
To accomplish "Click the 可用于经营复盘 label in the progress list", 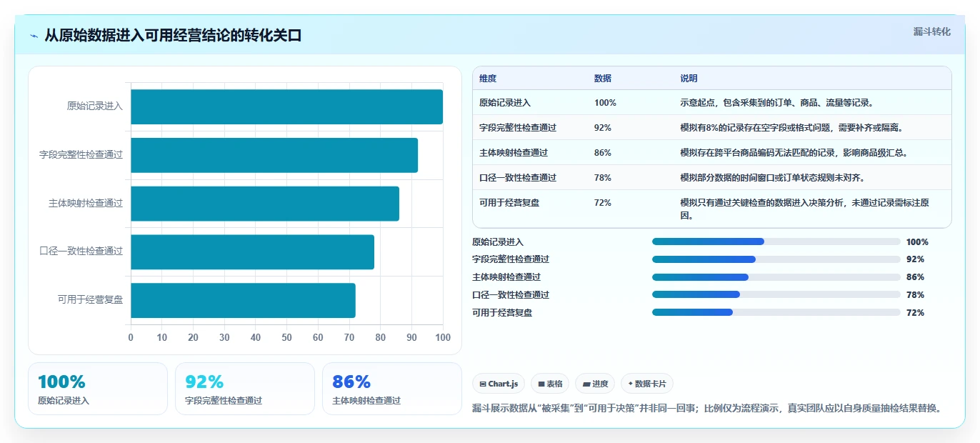I will pos(502,313).
